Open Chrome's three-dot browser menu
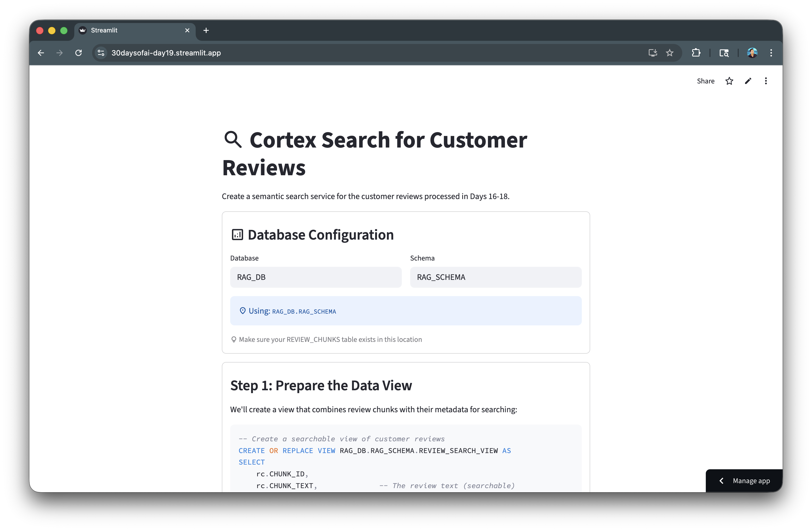This screenshot has width=812, height=531. pyautogui.click(x=771, y=53)
